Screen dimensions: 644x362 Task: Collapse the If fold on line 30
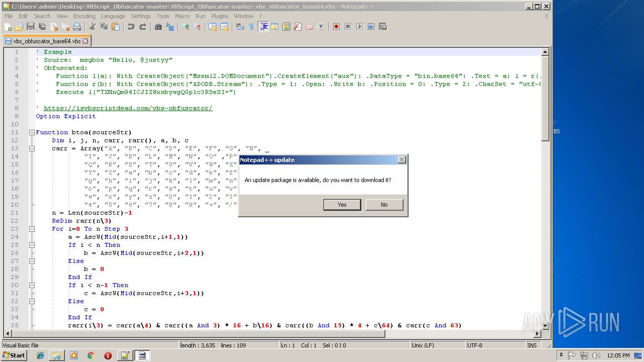click(x=32, y=285)
